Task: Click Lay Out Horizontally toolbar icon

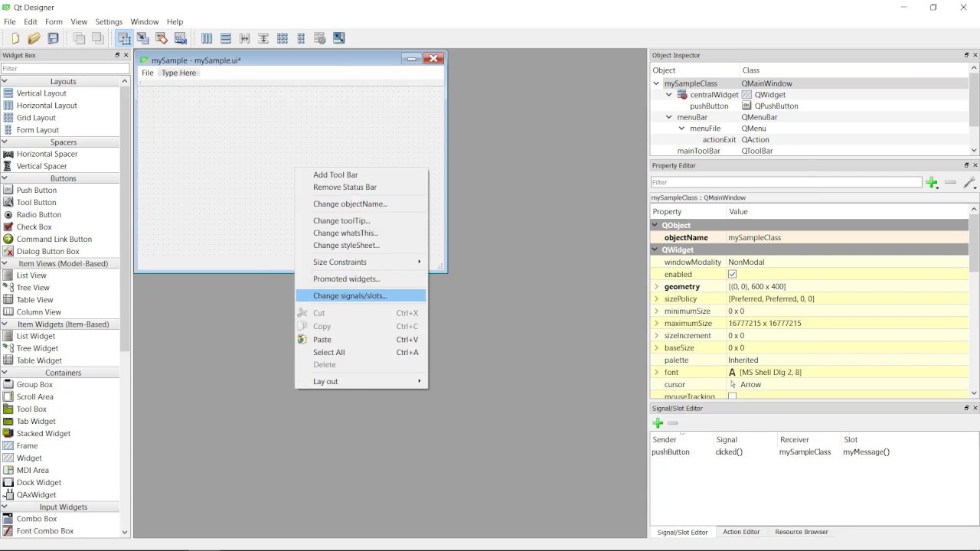Action: (207, 38)
